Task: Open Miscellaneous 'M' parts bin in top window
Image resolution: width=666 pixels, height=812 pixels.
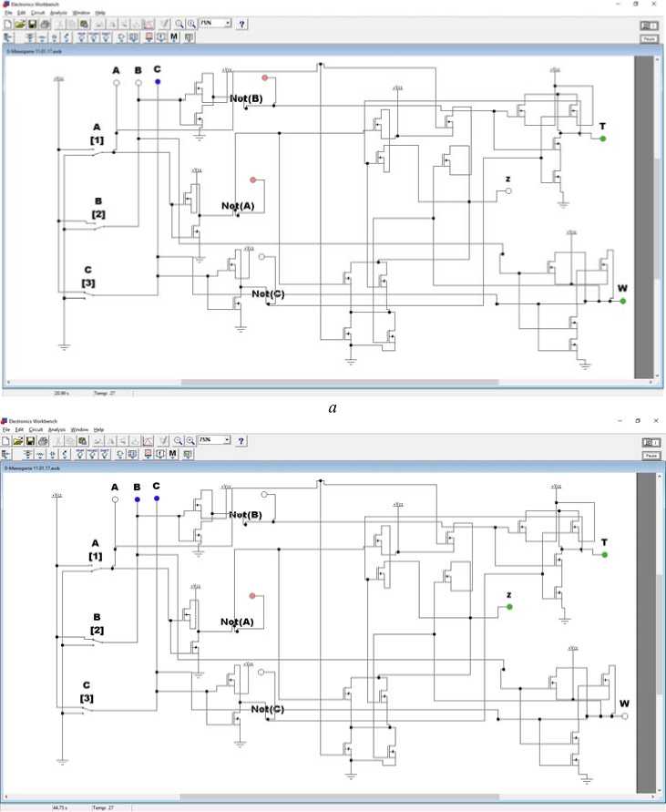Action: tap(174, 37)
